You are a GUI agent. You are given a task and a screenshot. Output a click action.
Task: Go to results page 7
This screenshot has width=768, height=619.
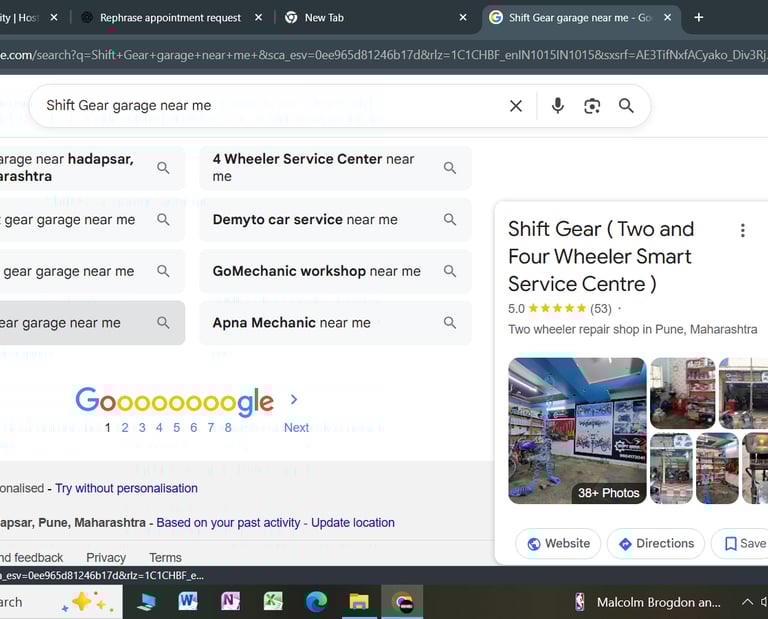(x=211, y=428)
